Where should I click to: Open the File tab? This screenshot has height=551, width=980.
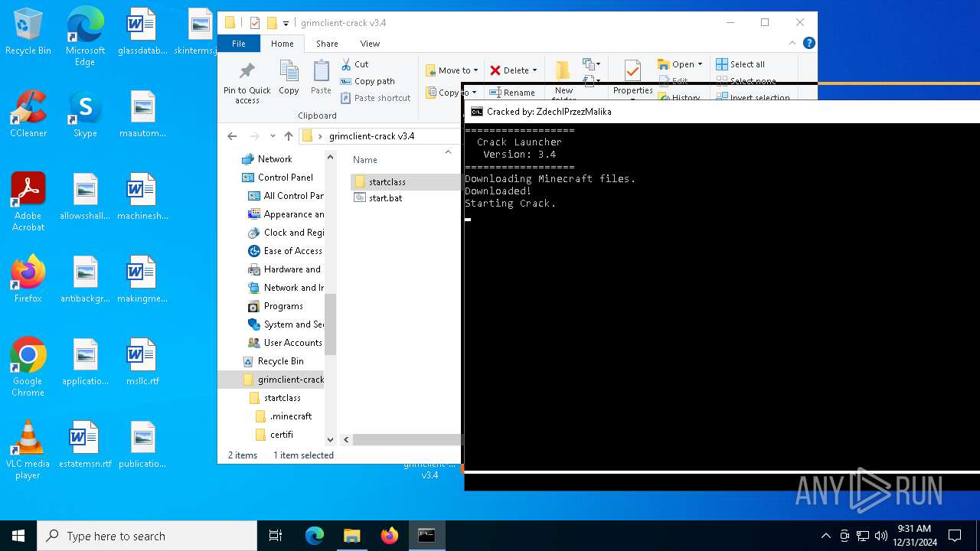coord(239,44)
